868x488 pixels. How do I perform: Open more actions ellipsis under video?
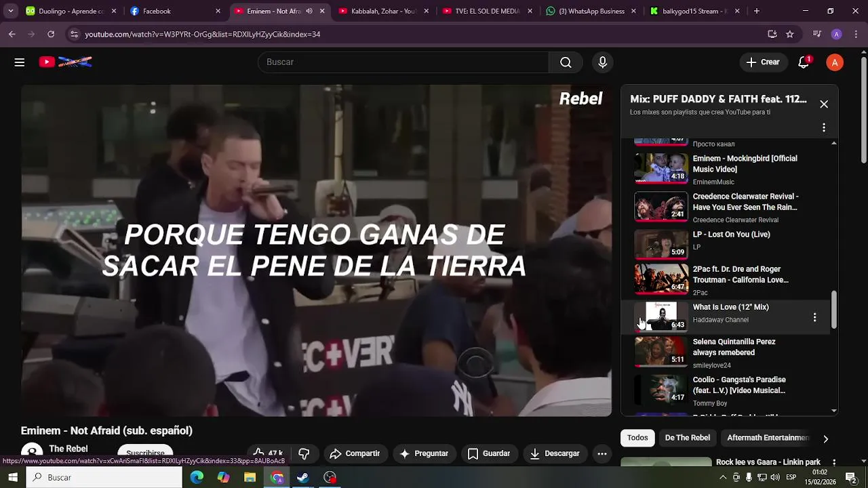click(601, 453)
